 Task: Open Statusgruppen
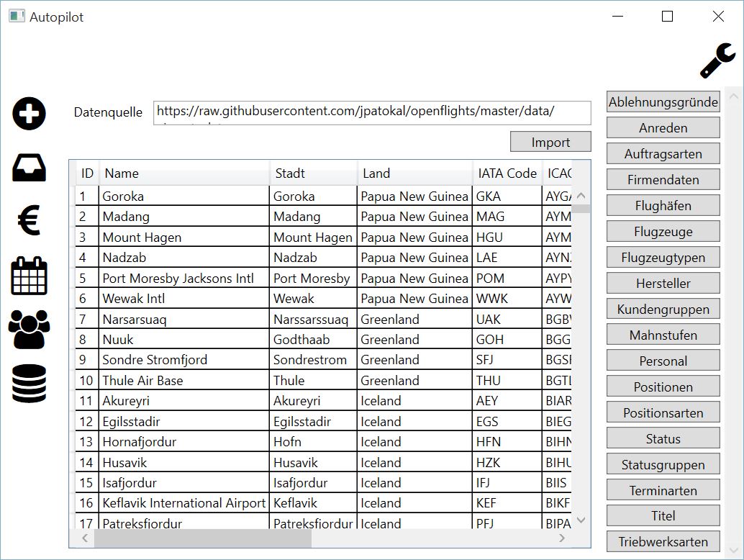(663, 464)
